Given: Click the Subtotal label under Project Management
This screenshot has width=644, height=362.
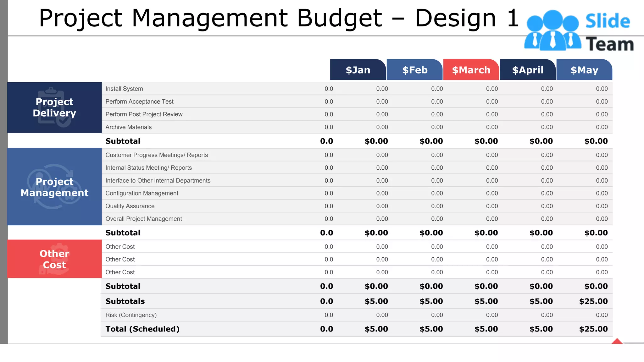Looking at the screenshot, I should point(123,233).
